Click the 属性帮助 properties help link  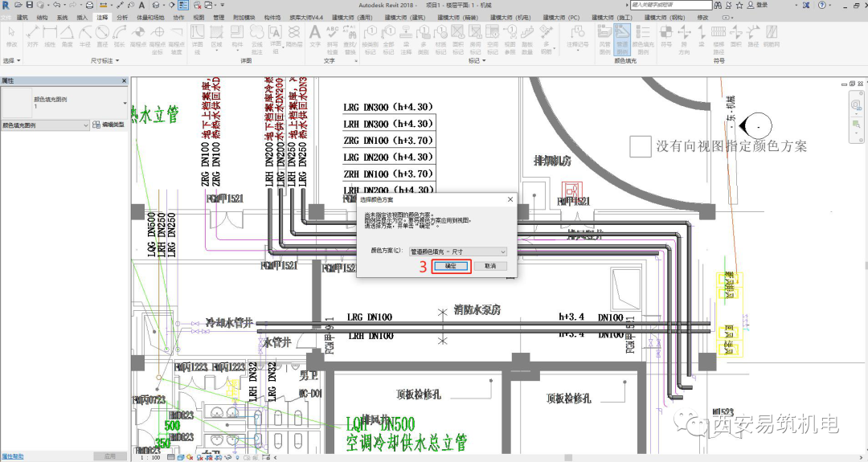click(13, 456)
